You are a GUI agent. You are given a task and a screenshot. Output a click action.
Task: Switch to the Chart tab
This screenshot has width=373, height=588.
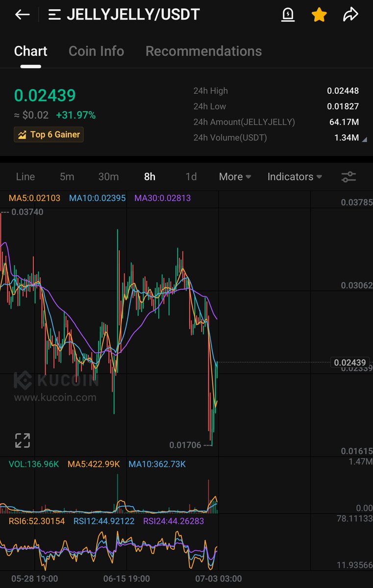(x=31, y=51)
